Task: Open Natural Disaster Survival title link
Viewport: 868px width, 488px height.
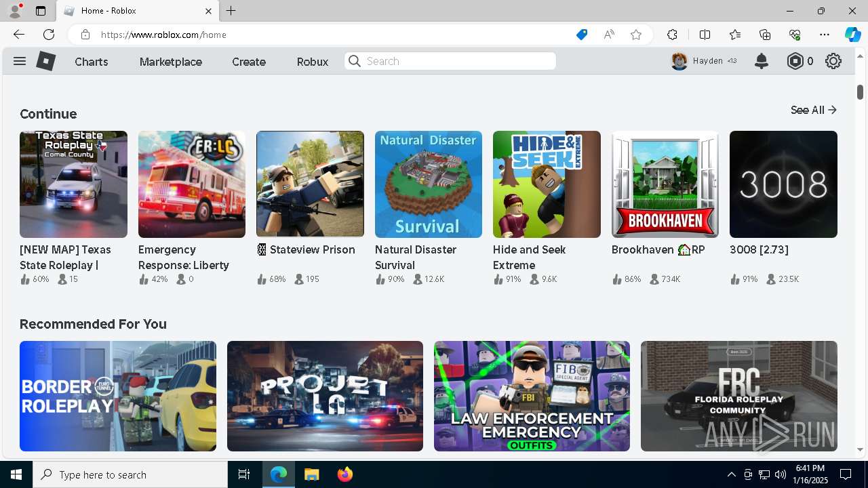Action: pos(416,258)
